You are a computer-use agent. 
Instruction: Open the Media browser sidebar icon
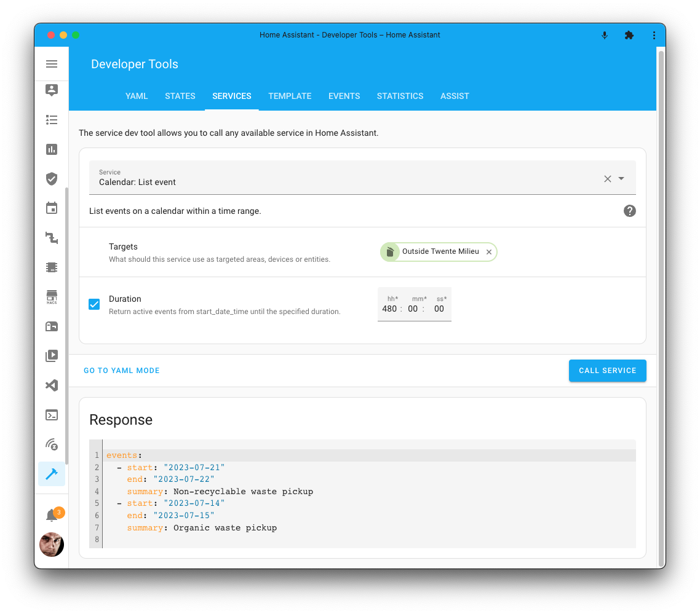click(x=52, y=356)
